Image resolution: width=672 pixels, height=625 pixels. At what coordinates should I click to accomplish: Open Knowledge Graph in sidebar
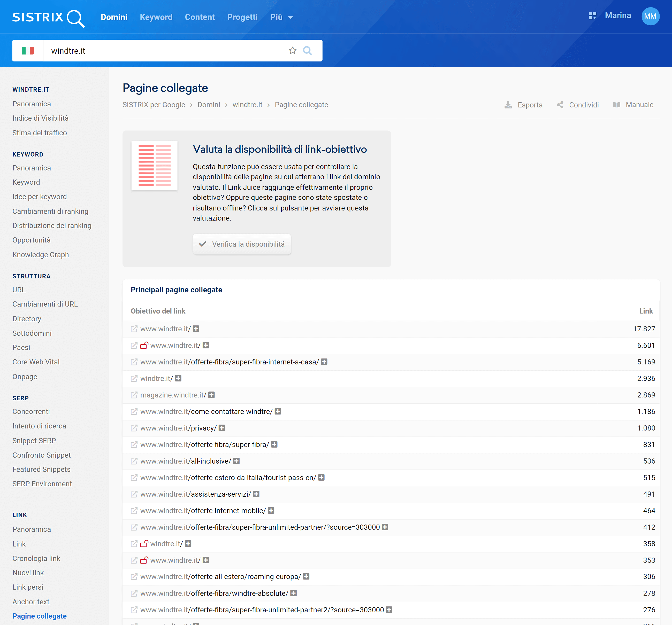(x=41, y=255)
